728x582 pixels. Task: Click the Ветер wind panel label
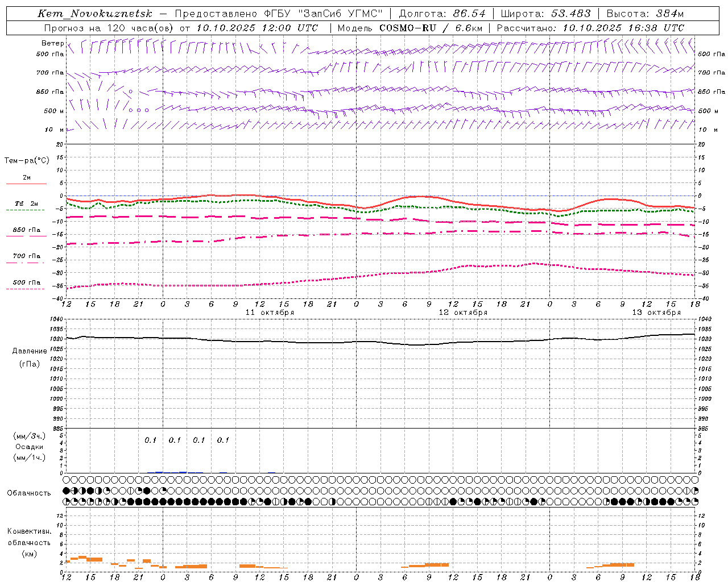coord(52,43)
